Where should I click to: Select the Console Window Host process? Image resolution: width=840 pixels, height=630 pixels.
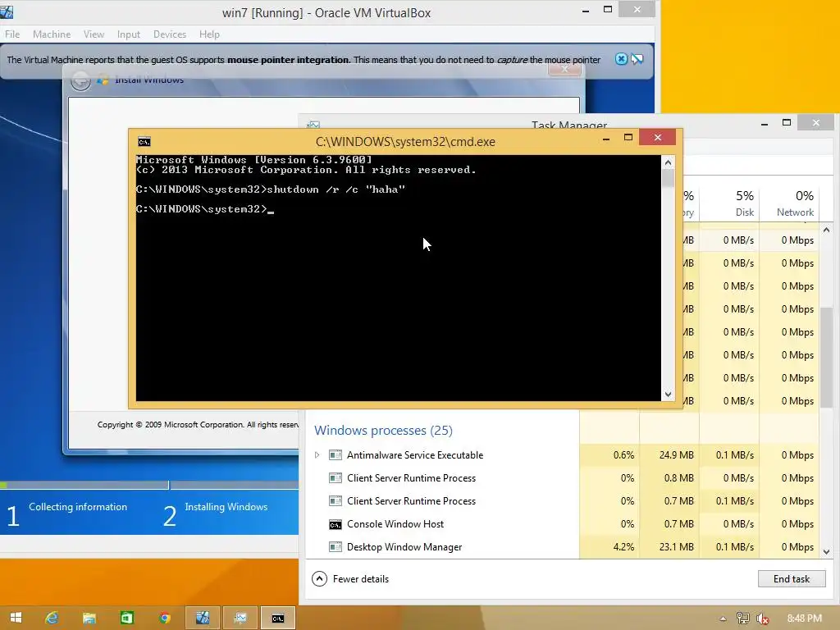coord(395,524)
